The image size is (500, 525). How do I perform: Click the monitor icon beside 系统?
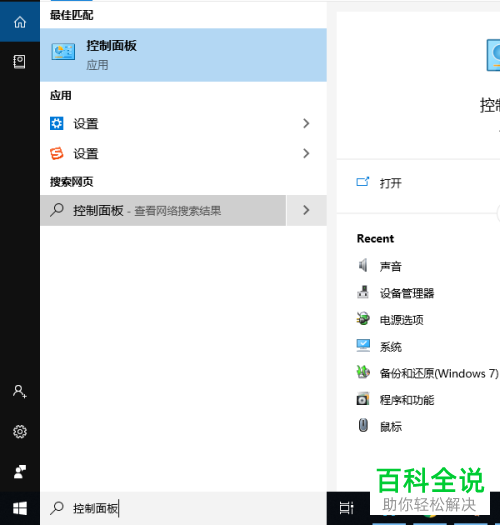coord(363,345)
